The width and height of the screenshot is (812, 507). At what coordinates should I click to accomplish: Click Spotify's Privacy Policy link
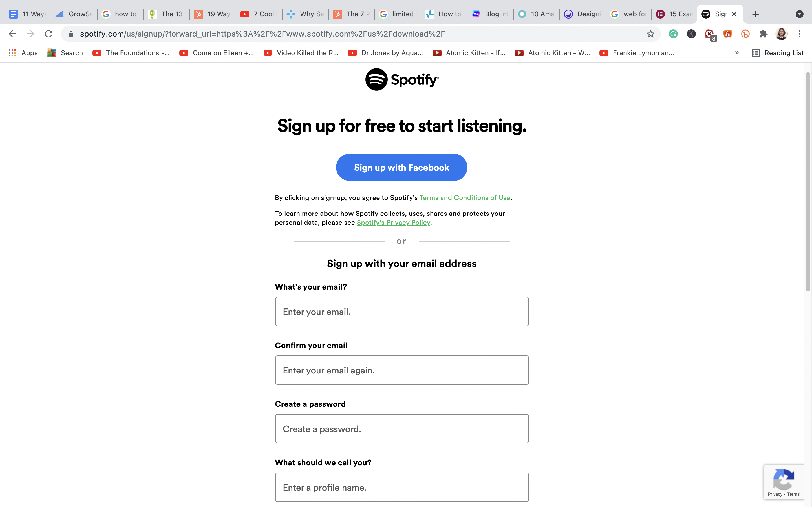point(393,223)
